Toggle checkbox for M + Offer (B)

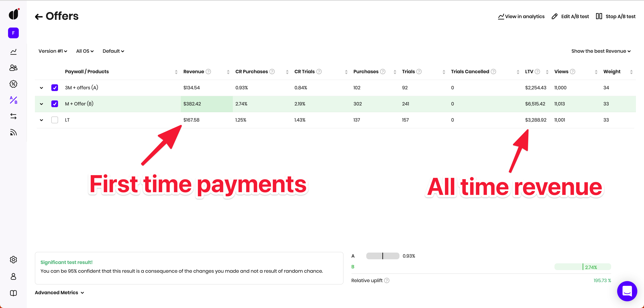pos(55,104)
